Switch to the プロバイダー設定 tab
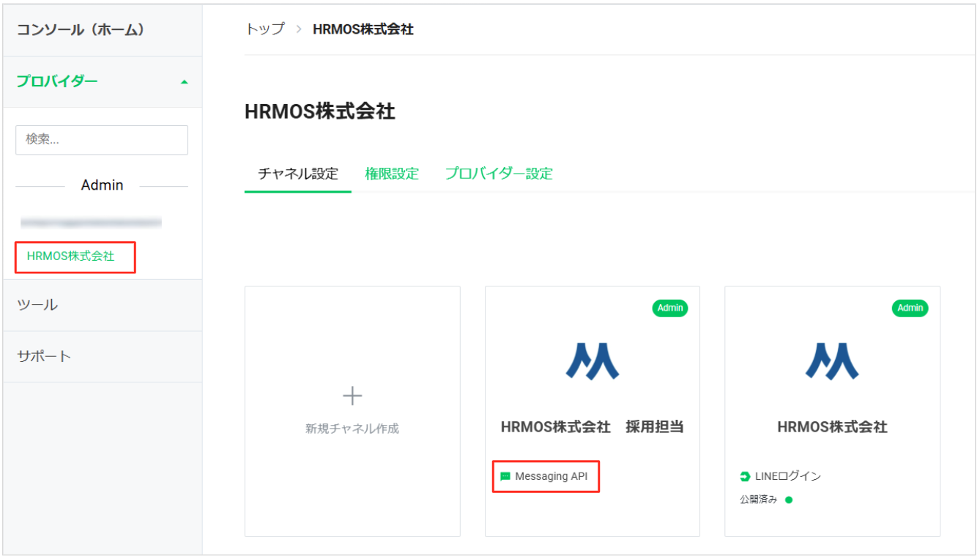980x559 pixels. 499,174
